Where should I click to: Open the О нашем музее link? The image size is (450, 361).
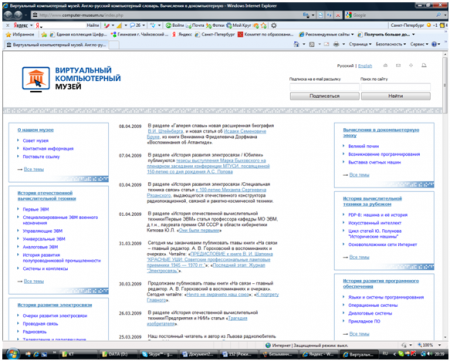[x=36, y=130]
